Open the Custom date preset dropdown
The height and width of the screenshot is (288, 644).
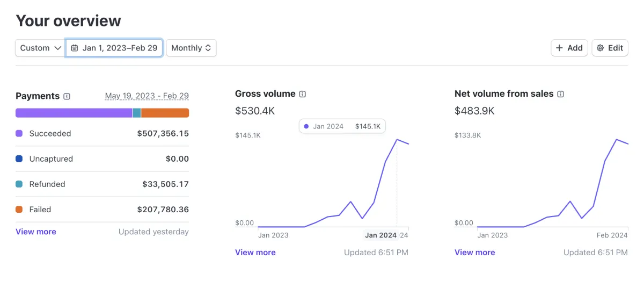click(x=40, y=48)
